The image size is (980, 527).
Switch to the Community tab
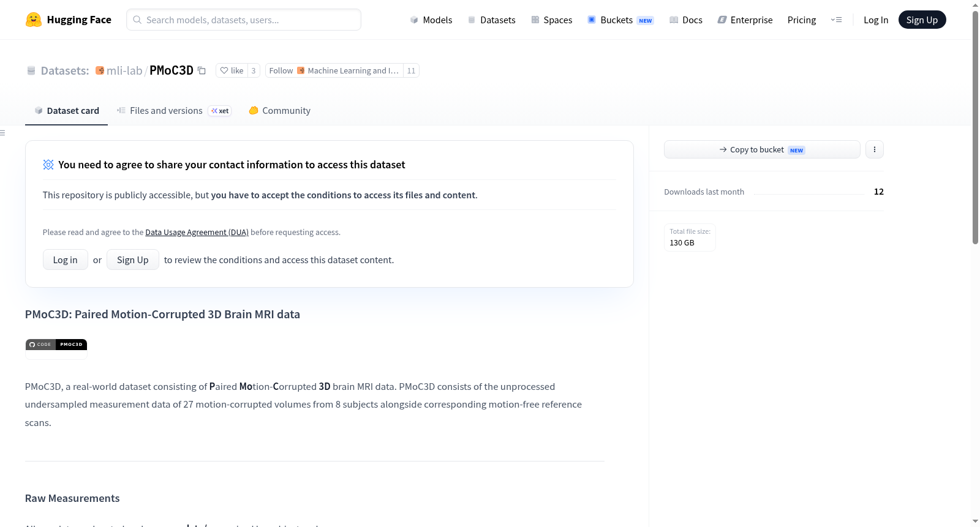click(280, 111)
